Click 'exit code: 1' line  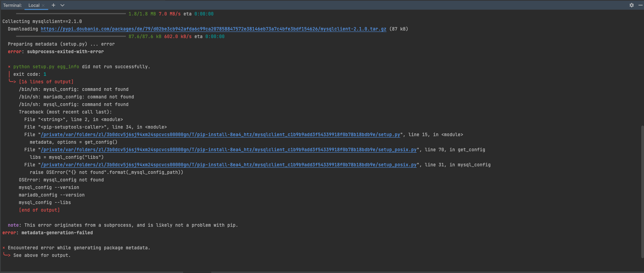click(x=30, y=74)
